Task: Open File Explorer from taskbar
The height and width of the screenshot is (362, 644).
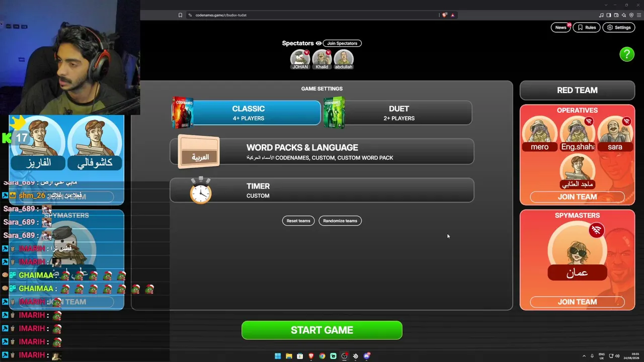Action: (289, 356)
